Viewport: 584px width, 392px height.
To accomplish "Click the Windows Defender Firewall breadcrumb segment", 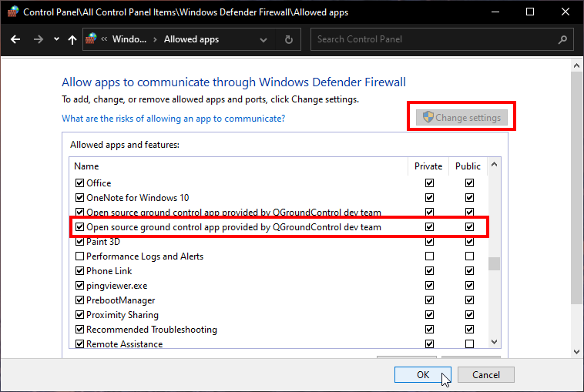I will (x=128, y=39).
